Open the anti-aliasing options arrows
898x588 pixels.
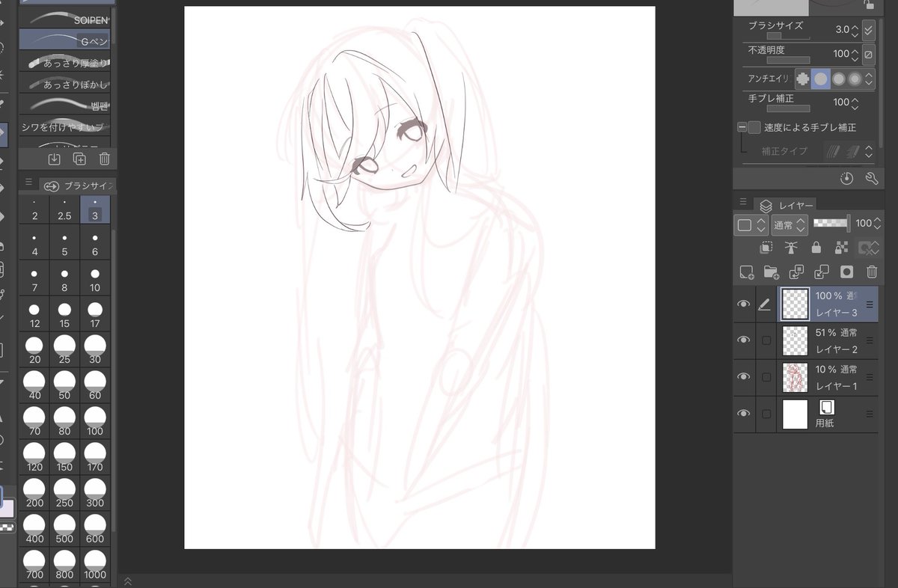coord(869,79)
